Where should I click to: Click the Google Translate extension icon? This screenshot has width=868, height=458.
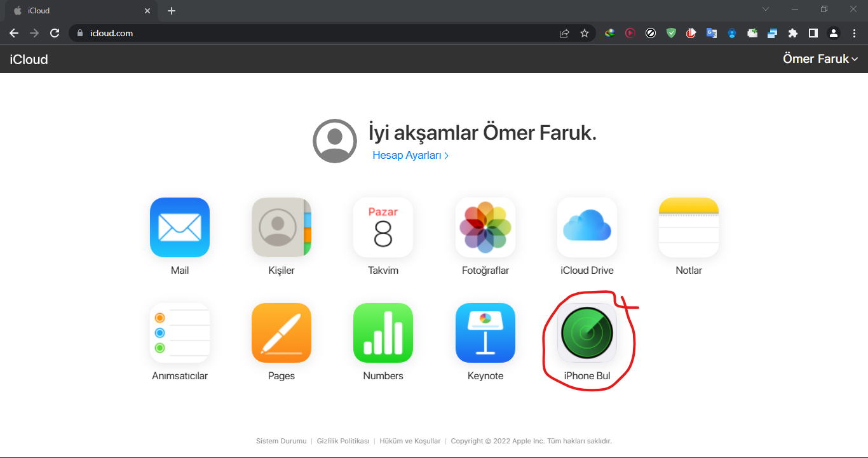coord(712,32)
